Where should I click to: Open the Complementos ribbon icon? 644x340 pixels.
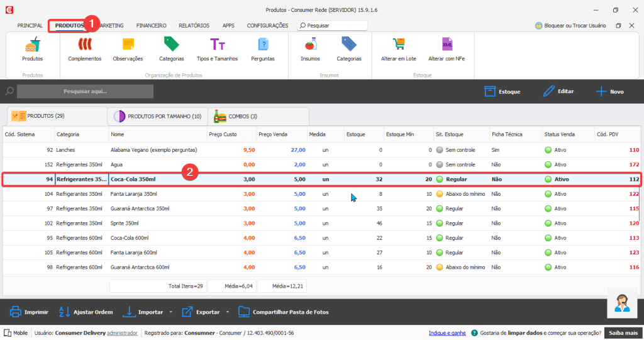[84, 46]
